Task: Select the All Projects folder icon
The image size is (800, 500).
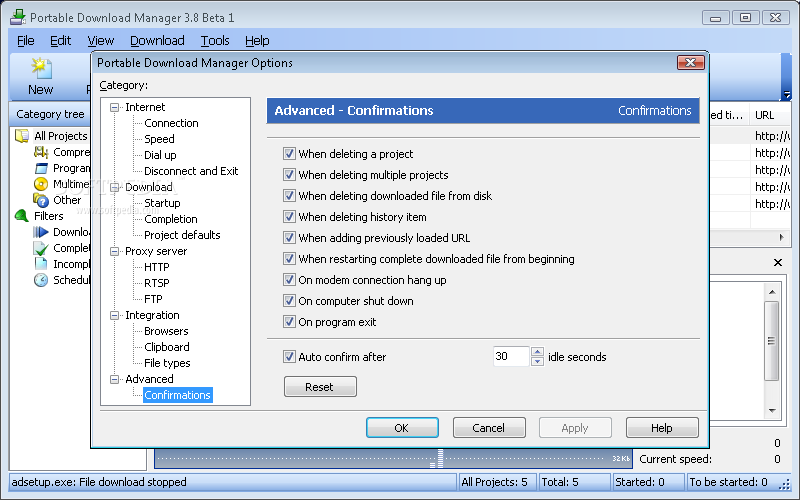Action: [22, 136]
